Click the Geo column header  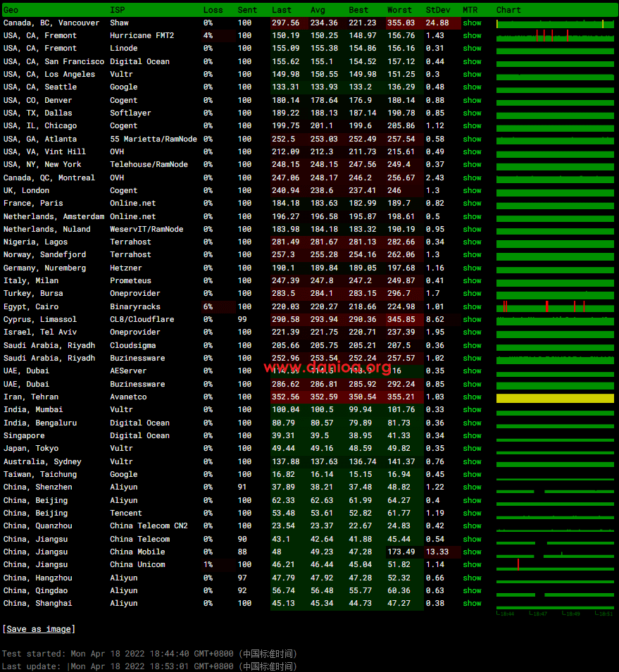click(x=11, y=10)
